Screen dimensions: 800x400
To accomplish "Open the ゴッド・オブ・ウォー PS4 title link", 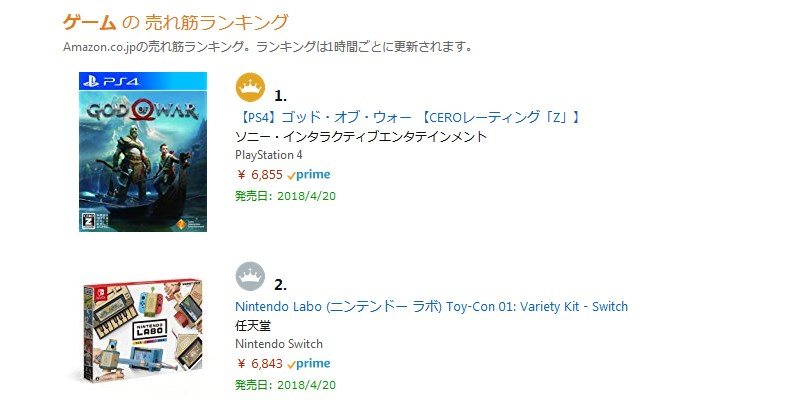I will click(x=408, y=117).
